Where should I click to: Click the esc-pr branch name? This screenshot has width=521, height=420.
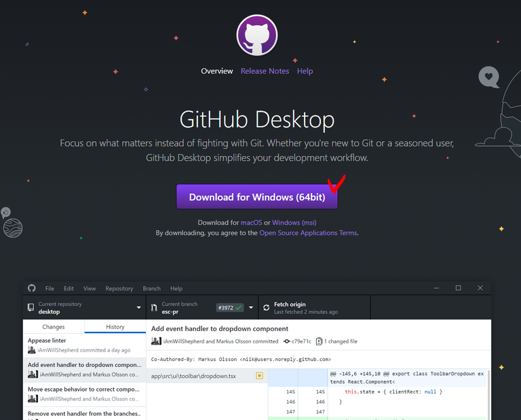click(x=170, y=311)
